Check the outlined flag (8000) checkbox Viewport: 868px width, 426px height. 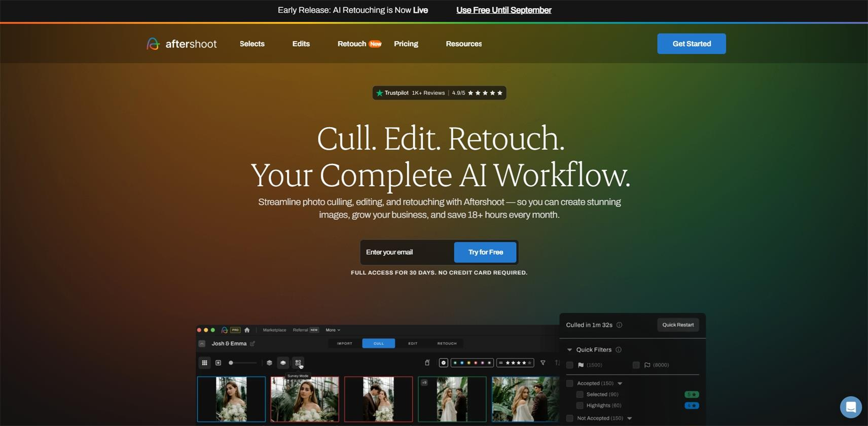tap(636, 365)
